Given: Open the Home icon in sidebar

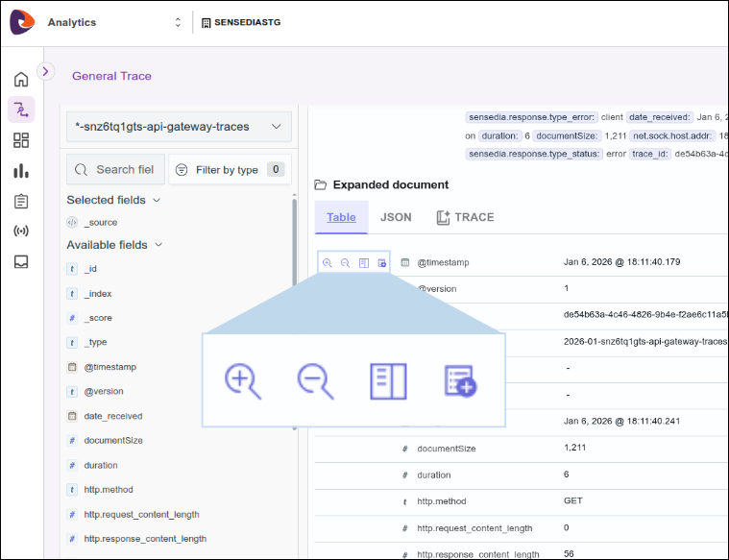Looking at the screenshot, I should tap(21, 80).
